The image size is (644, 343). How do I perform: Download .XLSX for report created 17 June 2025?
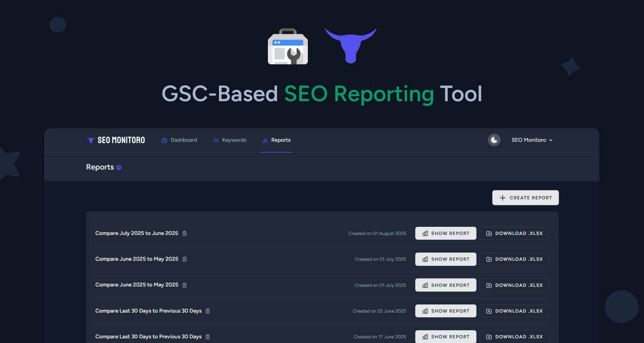pos(514,337)
